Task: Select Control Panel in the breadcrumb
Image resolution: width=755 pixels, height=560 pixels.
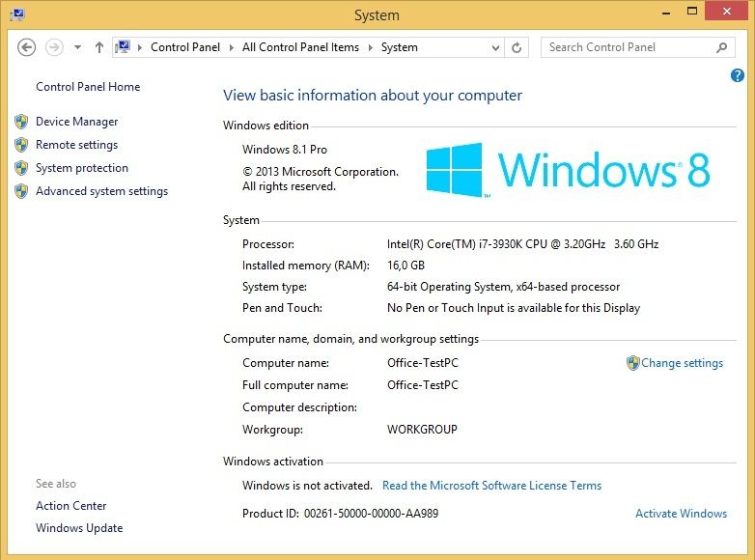Action: [x=185, y=47]
